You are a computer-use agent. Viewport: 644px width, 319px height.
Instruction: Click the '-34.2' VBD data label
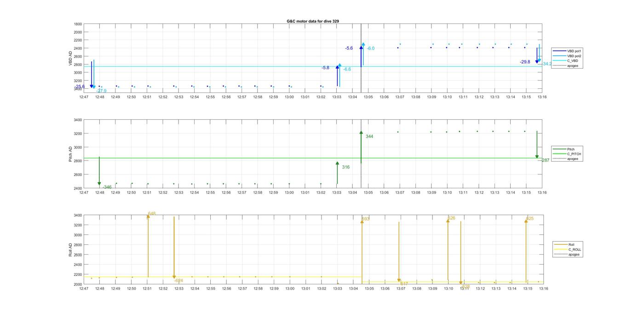pyautogui.click(x=546, y=64)
